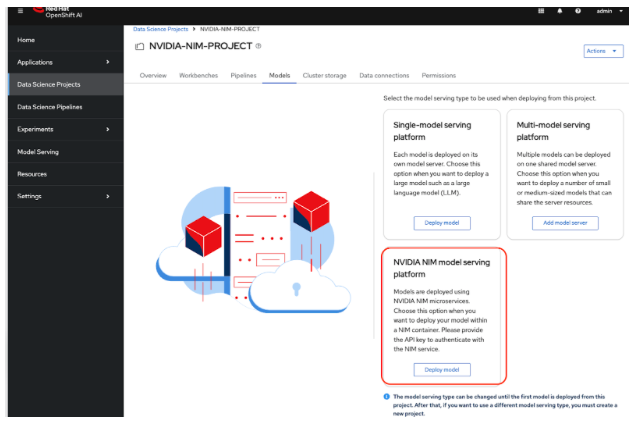Click the hamburger menu icon

pos(21,12)
